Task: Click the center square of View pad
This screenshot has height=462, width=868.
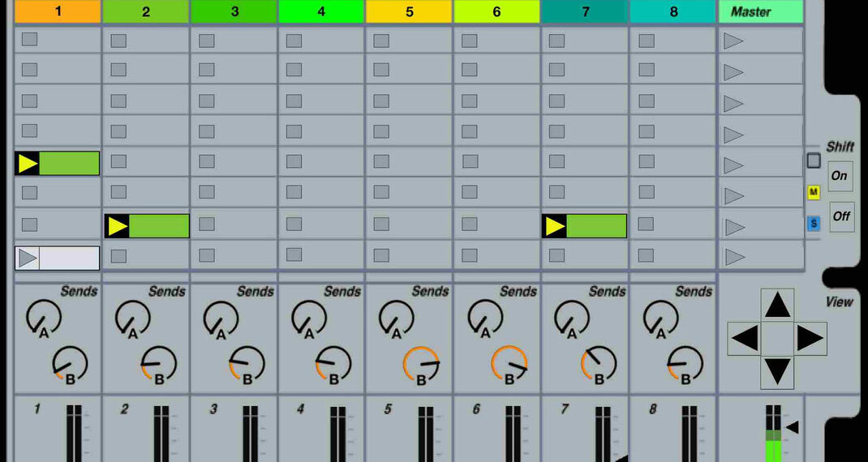Action: point(777,338)
